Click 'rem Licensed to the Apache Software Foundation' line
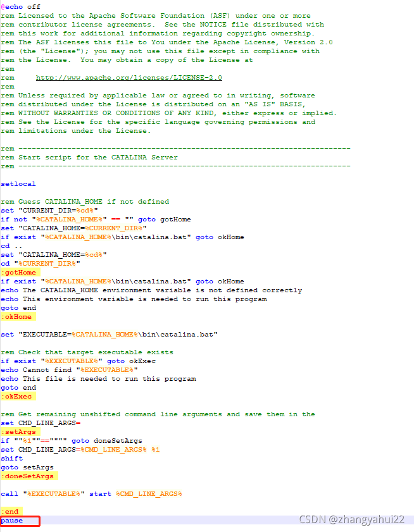This screenshot has width=414, height=532. [156, 16]
